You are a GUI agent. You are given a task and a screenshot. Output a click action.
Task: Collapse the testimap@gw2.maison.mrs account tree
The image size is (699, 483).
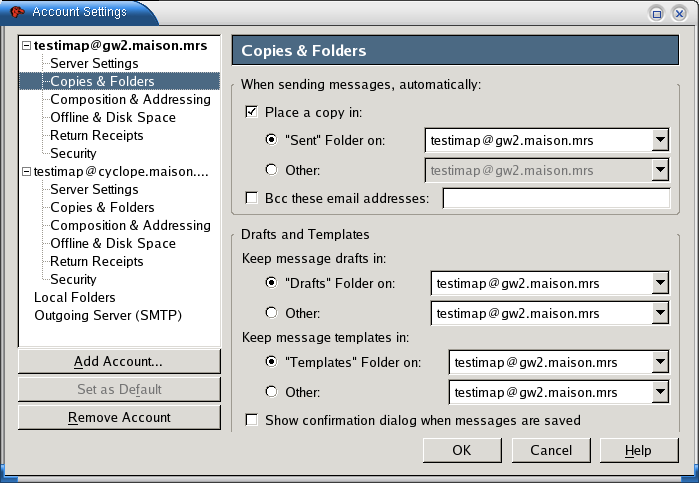pyautogui.click(x=27, y=46)
